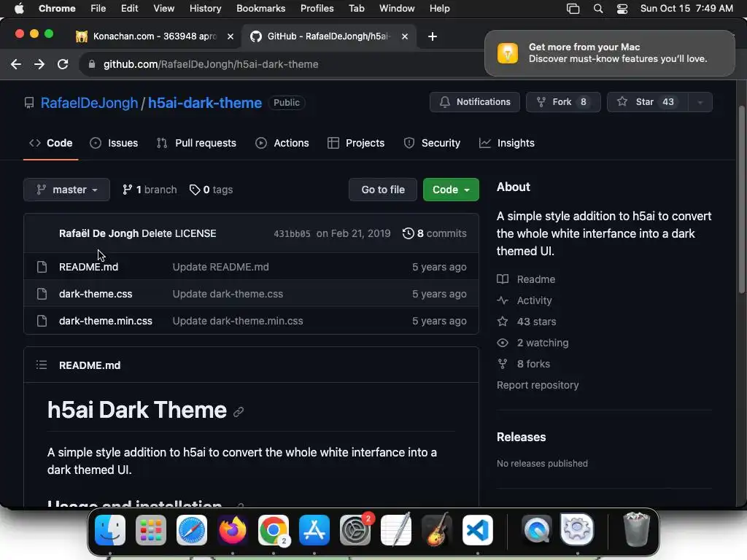This screenshot has width=747, height=560.
Task: Open the Bookmarks menu
Action: pyautogui.click(x=260, y=9)
